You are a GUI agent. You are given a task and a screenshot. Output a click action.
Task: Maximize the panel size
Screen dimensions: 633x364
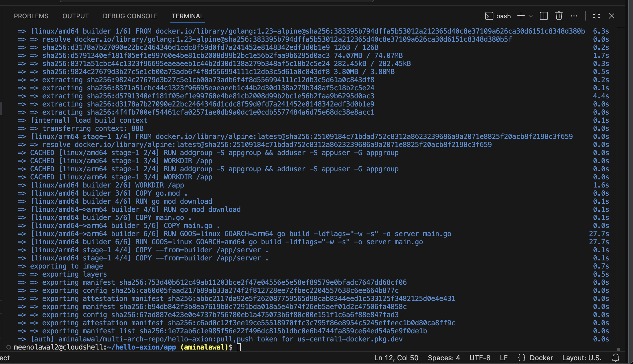pos(597,16)
